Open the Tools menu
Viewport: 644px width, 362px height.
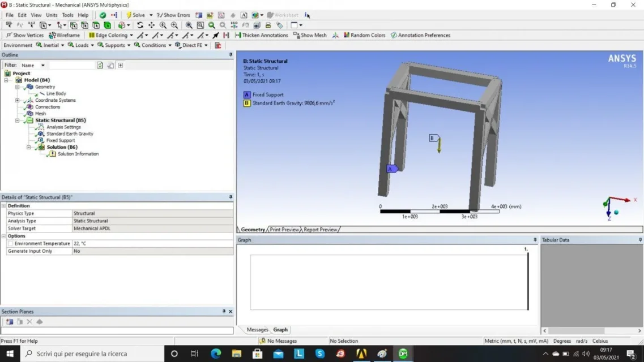67,15
